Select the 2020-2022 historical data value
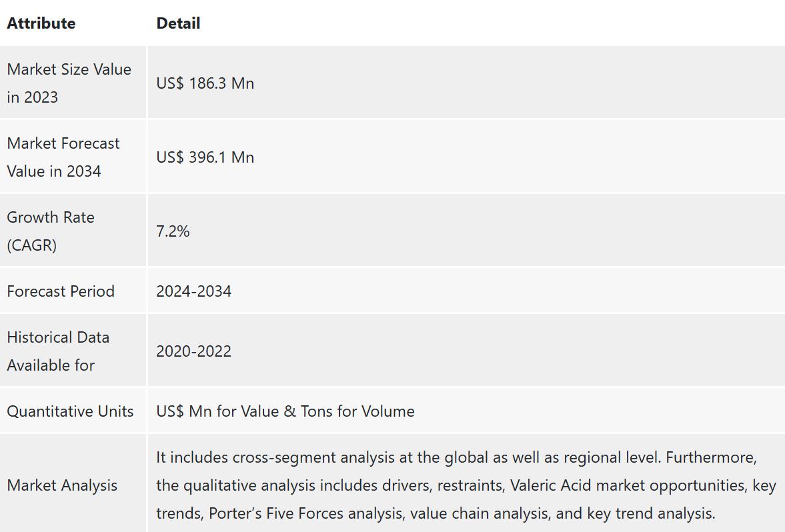The width and height of the screenshot is (785, 532). (194, 351)
